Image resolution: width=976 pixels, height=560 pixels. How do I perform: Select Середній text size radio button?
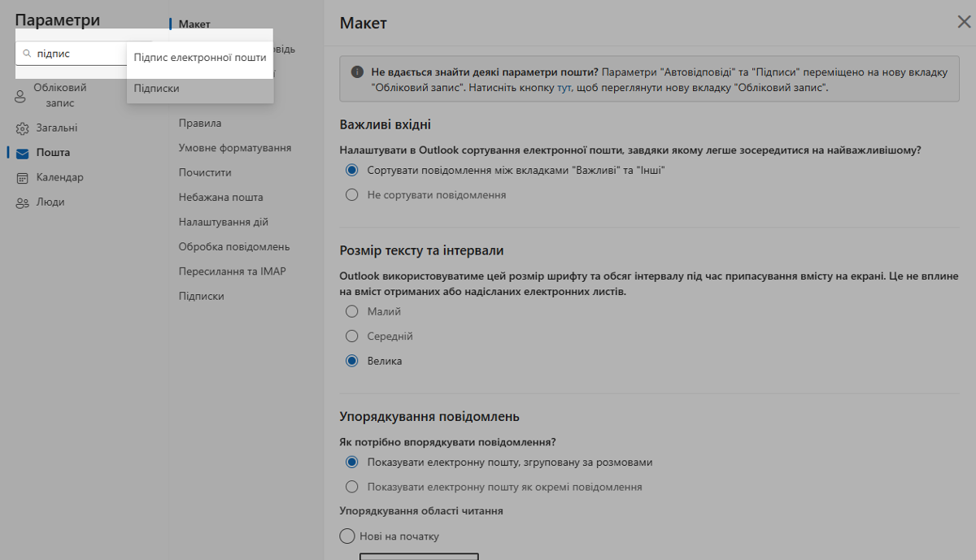352,336
